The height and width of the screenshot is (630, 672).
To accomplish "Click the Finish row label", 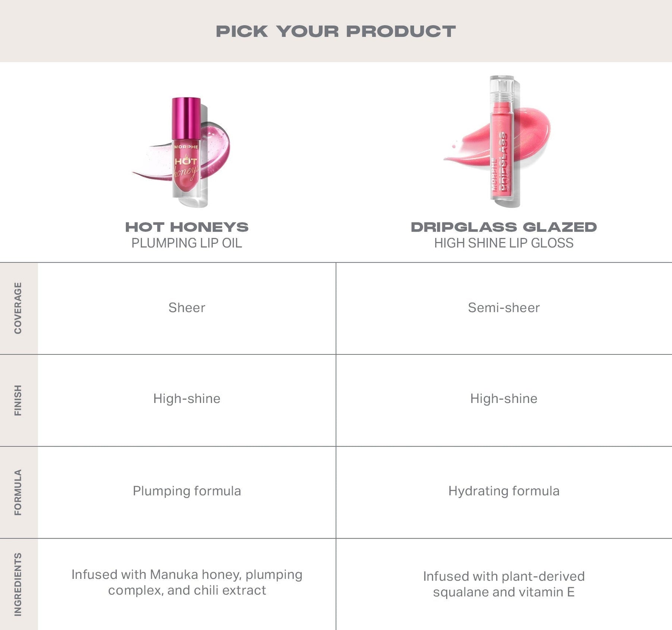I will coord(18,400).
